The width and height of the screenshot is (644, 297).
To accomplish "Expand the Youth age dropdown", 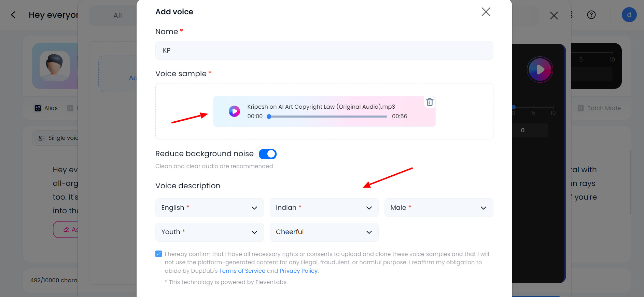I will (210, 232).
